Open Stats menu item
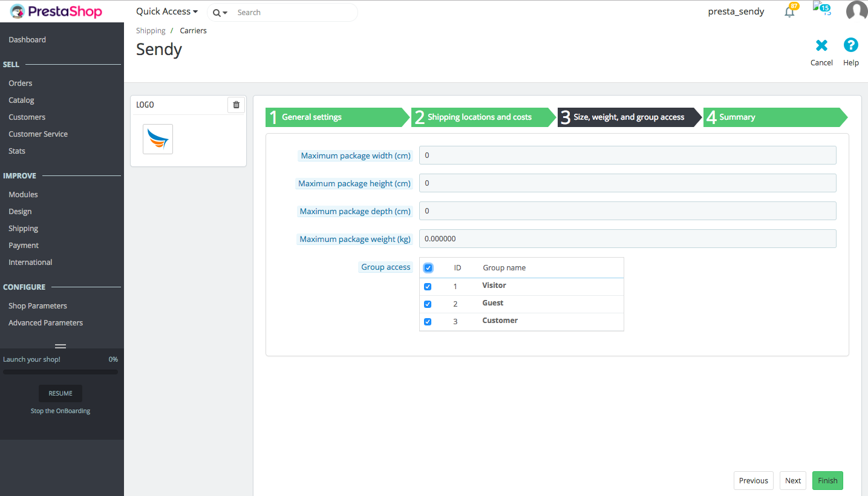 tap(17, 151)
